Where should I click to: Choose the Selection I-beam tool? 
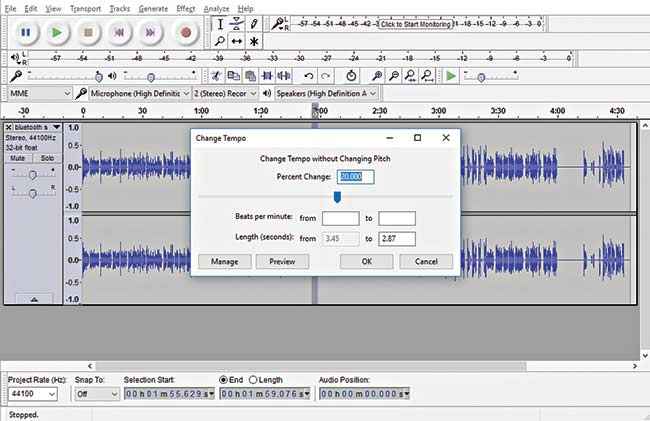point(221,23)
